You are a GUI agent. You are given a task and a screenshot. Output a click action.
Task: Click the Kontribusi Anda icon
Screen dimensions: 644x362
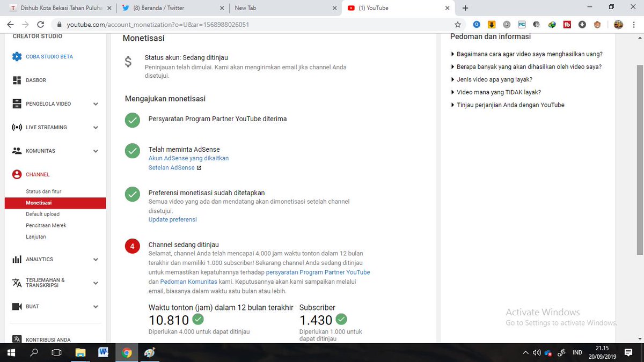tap(17, 339)
